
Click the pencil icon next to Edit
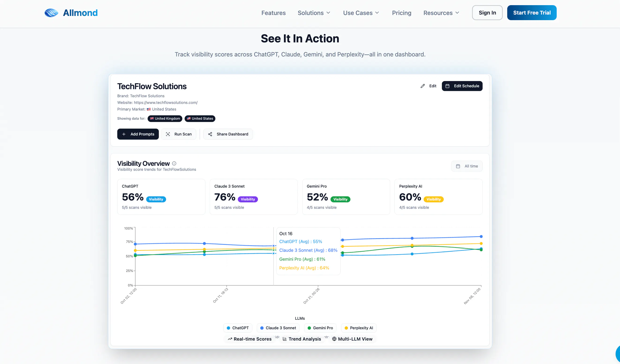[x=422, y=86]
